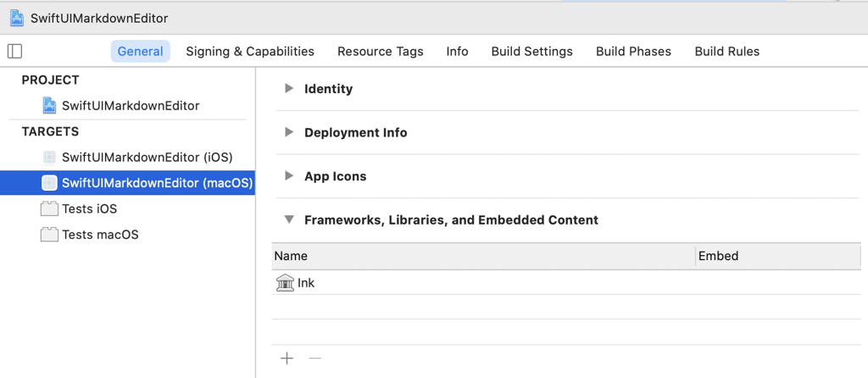Expand the Deployment Info section
The width and height of the screenshot is (868, 378).
(x=289, y=132)
